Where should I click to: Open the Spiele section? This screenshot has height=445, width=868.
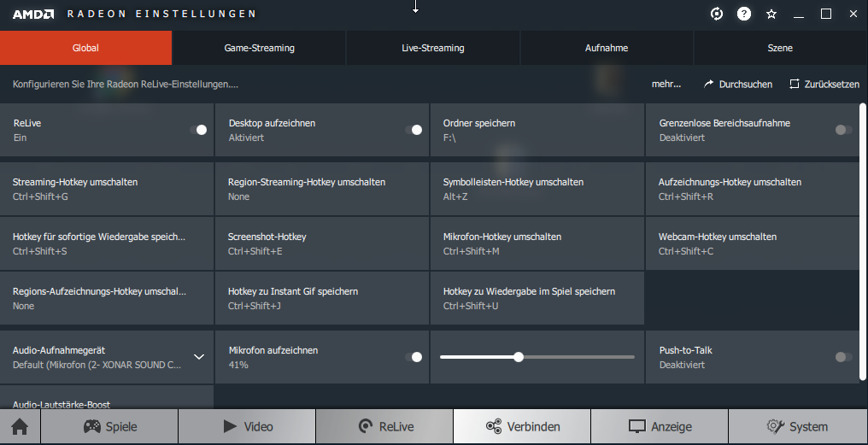(109, 427)
